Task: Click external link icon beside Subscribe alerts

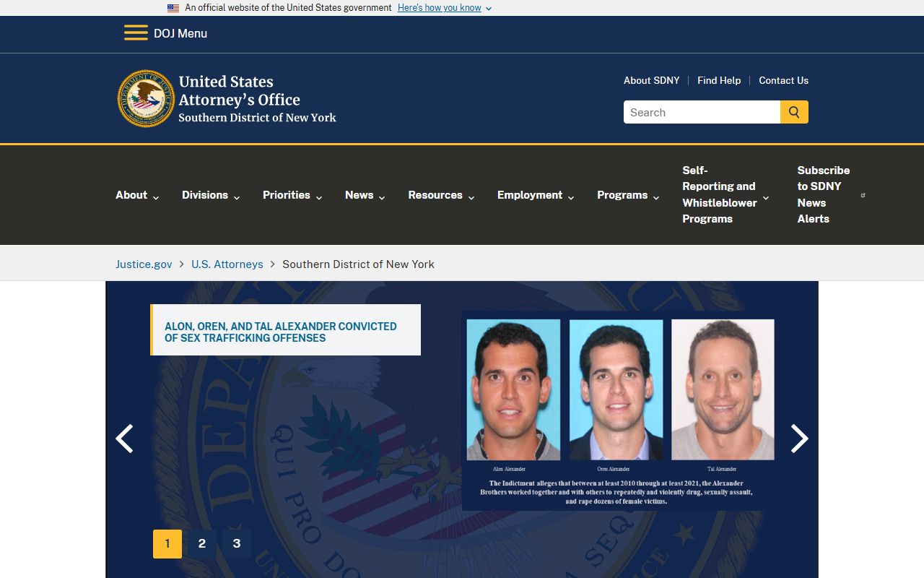Action: pyautogui.click(x=863, y=195)
